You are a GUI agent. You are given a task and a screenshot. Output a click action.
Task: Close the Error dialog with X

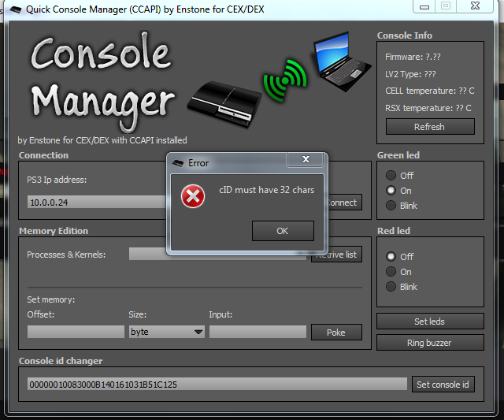coord(306,159)
